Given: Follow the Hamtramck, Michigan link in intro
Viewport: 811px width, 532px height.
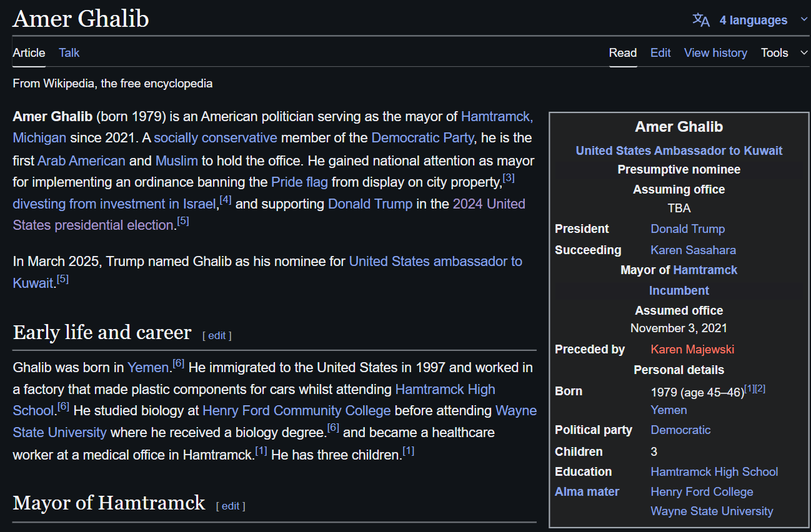Looking at the screenshot, I should tap(497, 116).
